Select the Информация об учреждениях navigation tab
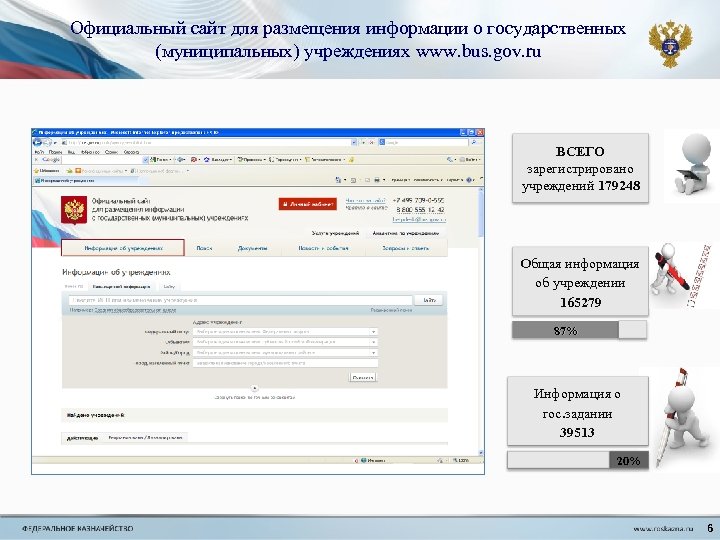 coord(123,248)
